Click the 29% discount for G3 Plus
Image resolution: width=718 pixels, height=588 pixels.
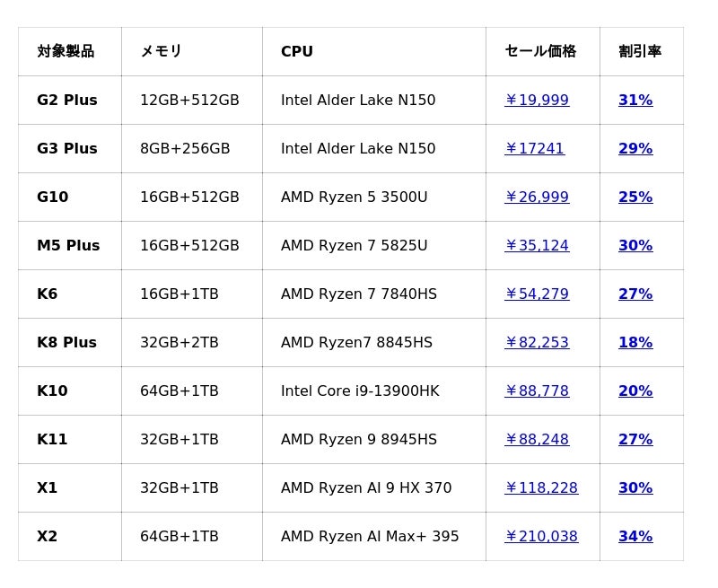[x=635, y=149]
